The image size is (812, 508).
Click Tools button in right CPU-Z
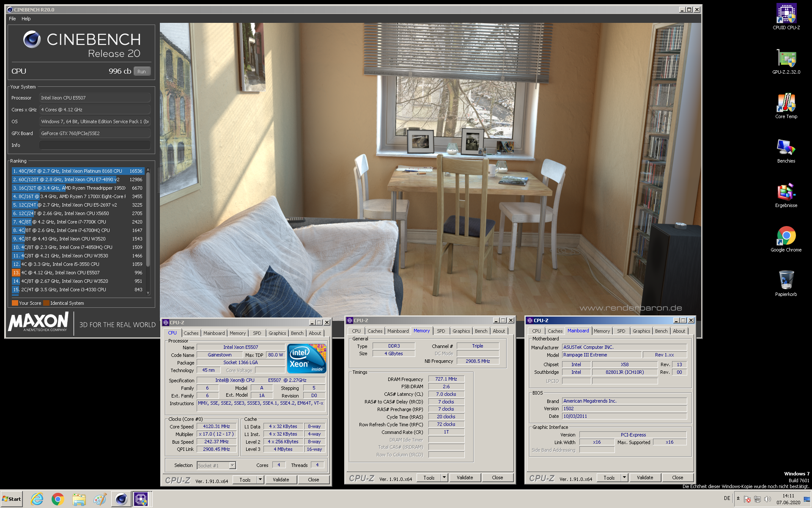[609, 478]
